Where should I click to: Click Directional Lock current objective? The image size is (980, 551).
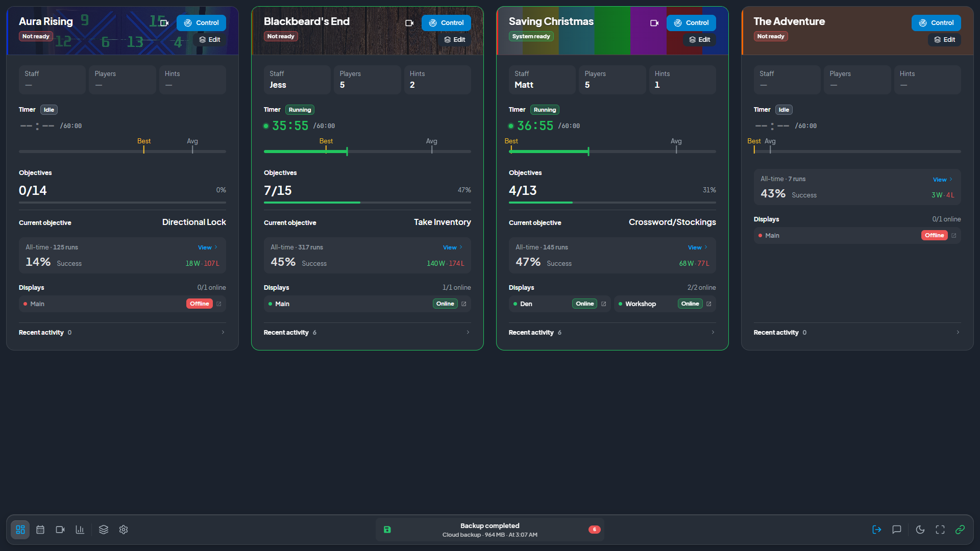click(x=194, y=222)
